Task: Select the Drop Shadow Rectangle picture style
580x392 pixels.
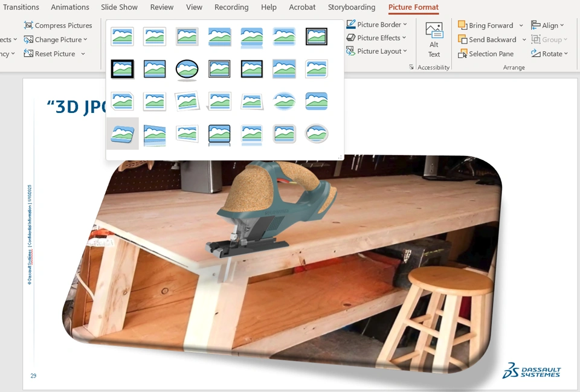Action: click(219, 36)
